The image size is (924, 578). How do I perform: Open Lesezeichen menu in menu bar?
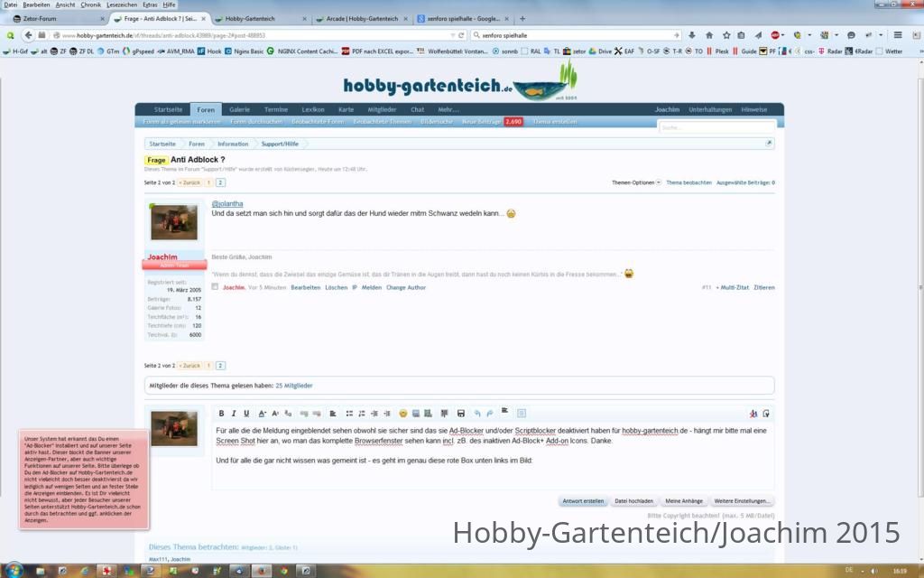[120, 5]
